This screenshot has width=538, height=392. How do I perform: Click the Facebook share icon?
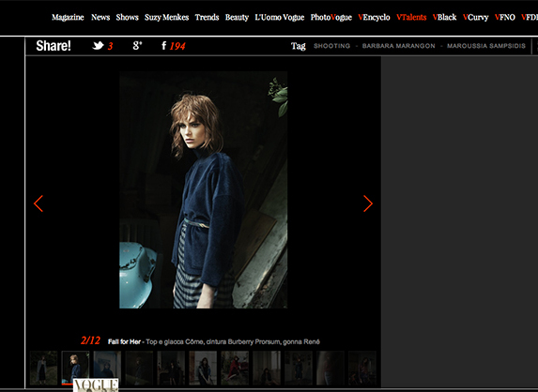(164, 46)
